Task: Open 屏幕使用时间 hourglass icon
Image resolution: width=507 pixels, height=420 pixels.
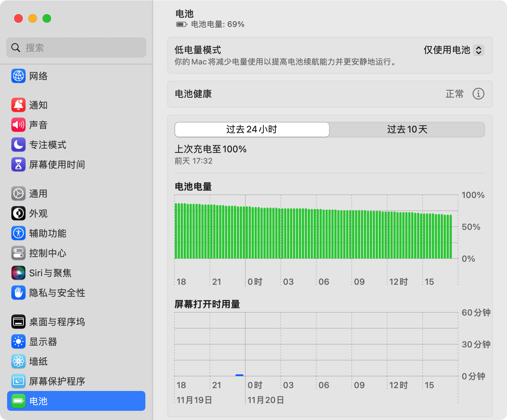Action: [x=18, y=165]
